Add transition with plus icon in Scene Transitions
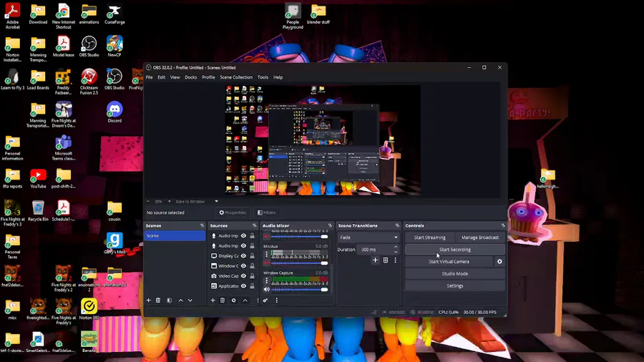The width and height of the screenshot is (644, 362). [375, 260]
